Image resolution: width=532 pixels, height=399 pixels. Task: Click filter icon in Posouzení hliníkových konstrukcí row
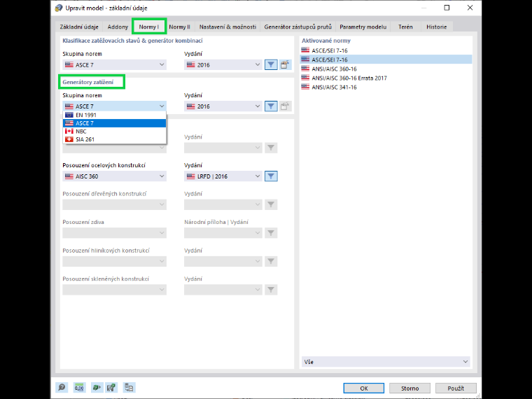point(271,261)
